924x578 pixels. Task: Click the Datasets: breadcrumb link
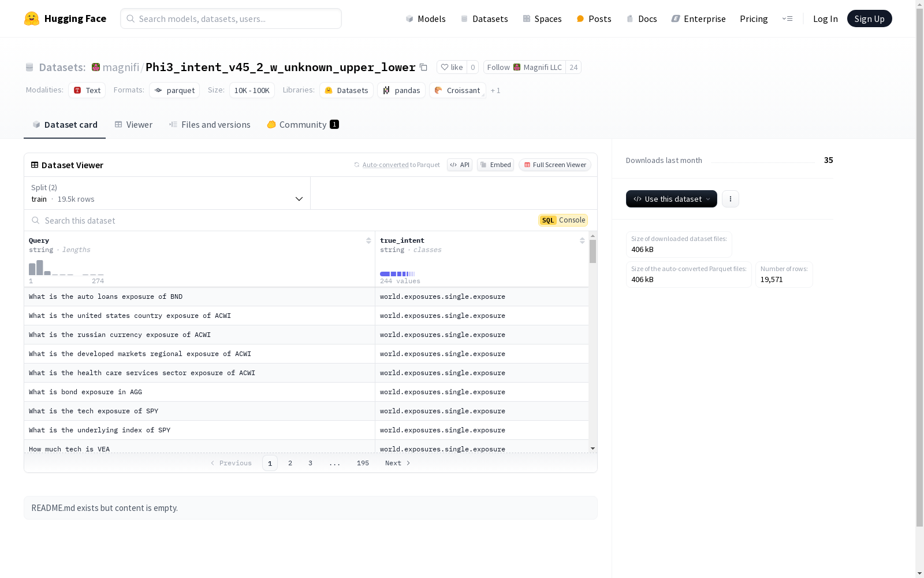tap(62, 67)
